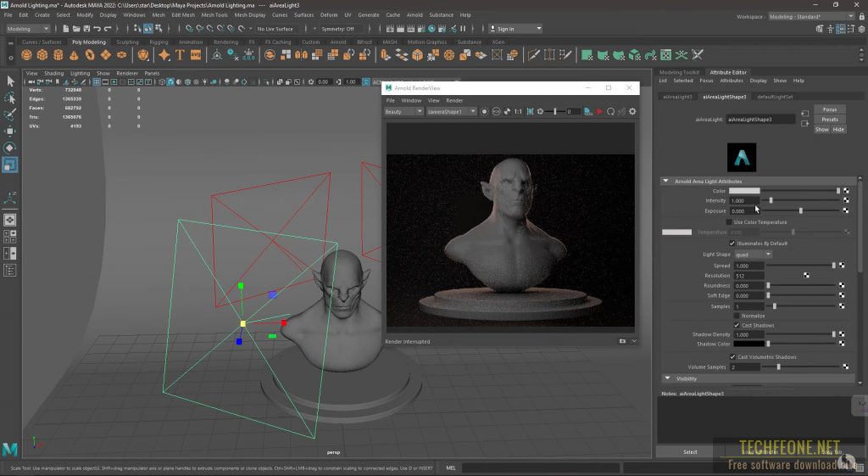Click the Presets button
Image resolution: width=868 pixels, height=476 pixels.
[x=830, y=119]
